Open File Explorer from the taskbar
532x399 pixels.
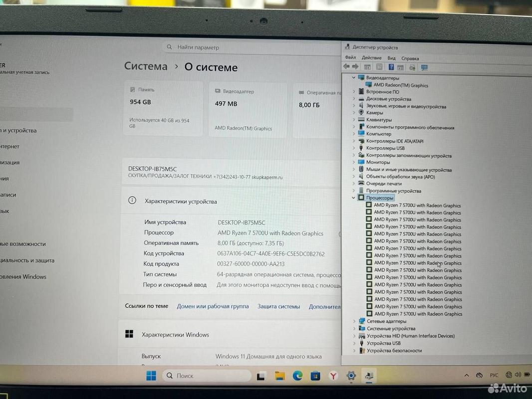pos(279,376)
